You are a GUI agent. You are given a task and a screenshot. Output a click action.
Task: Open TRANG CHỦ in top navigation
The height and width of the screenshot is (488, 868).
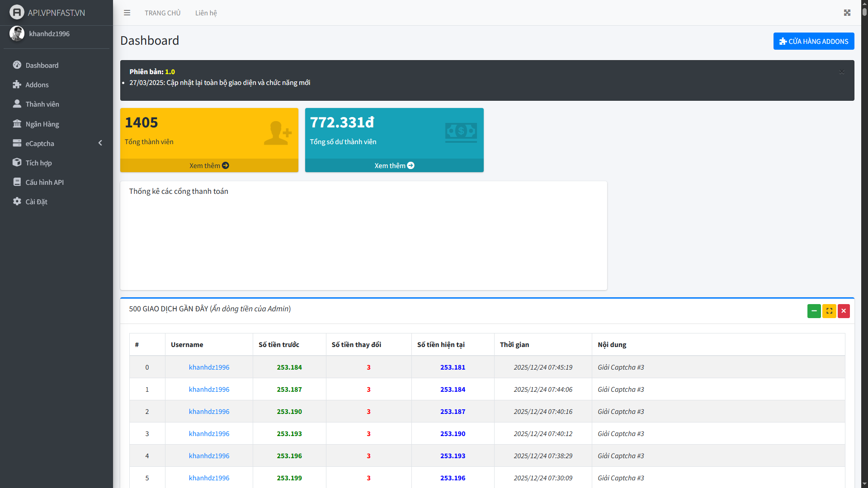162,13
